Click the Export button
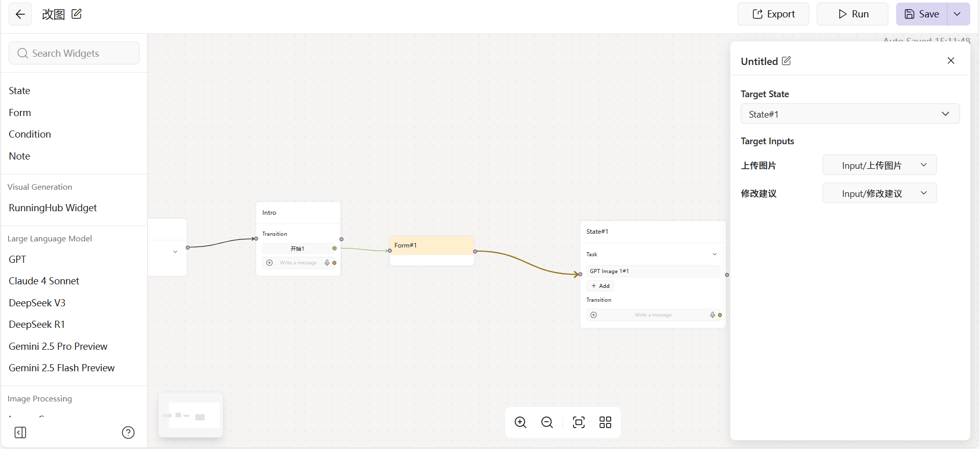The width and height of the screenshot is (980, 449). coord(773,14)
